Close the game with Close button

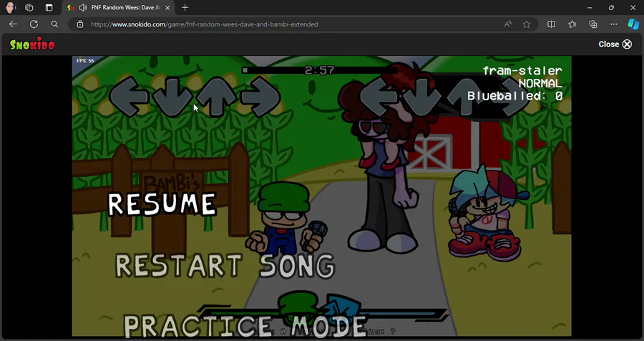[615, 44]
